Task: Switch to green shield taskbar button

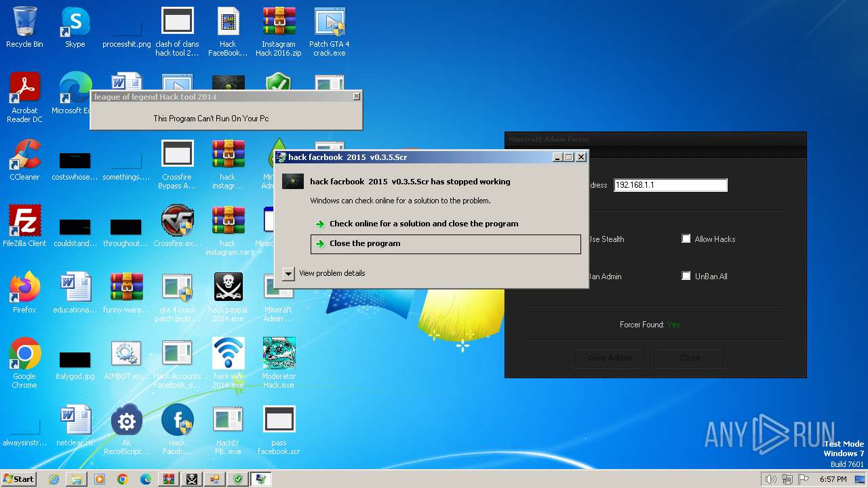Action: click(238, 479)
